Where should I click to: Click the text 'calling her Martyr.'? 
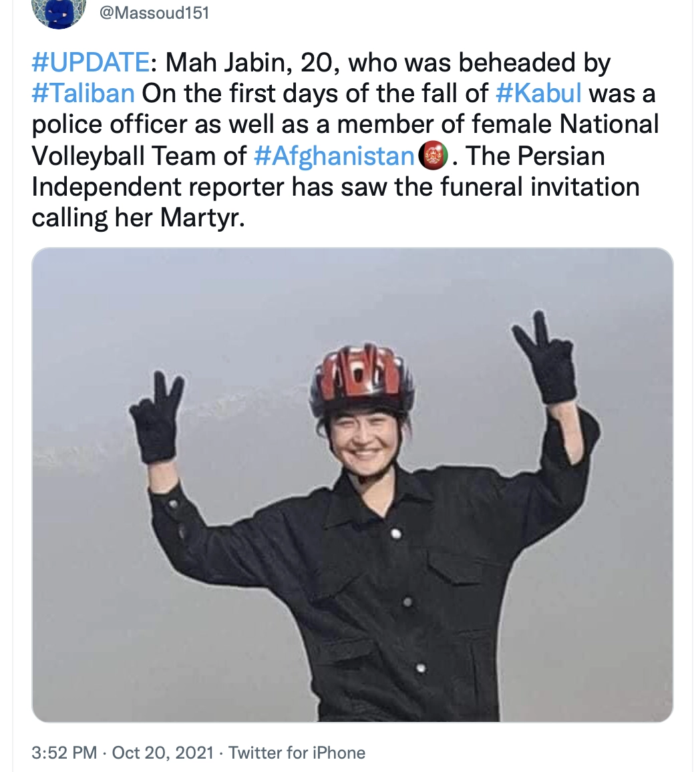(138, 218)
